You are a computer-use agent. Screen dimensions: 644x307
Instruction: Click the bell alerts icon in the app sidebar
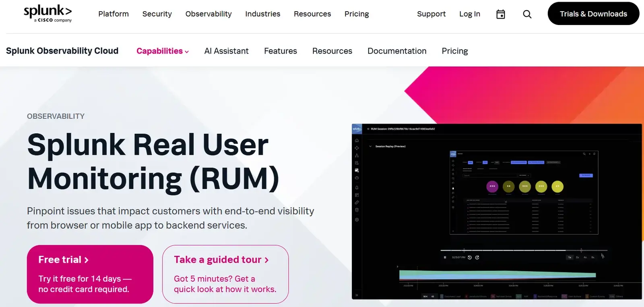(357, 187)
